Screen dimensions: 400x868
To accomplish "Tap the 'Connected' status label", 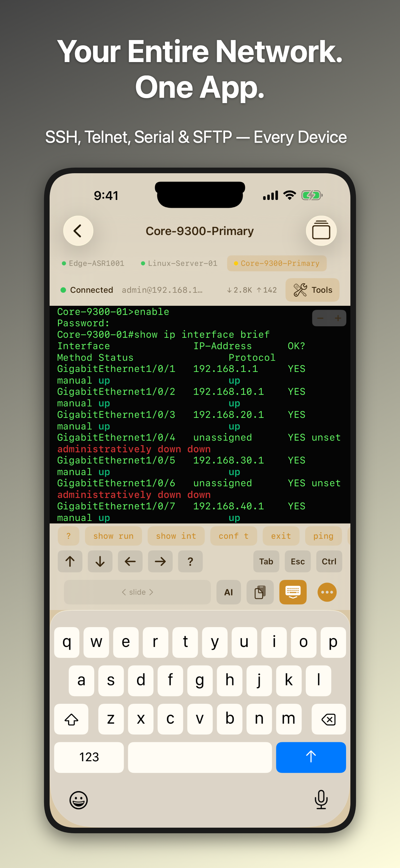I will [91, 290].
